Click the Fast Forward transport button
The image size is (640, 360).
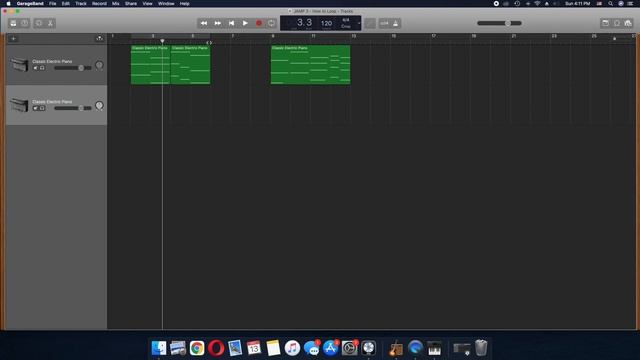pyautogui.click(x=218, y=23)
